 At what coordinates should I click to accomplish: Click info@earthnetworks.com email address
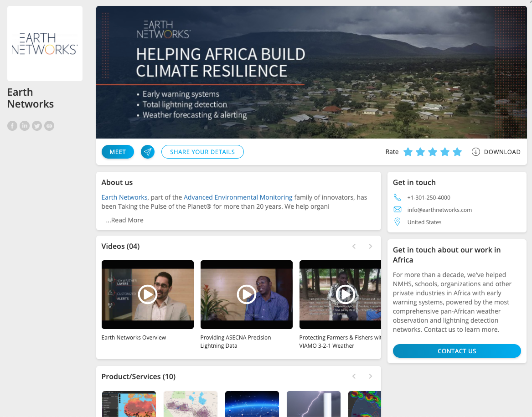click(x=439, y=210)
